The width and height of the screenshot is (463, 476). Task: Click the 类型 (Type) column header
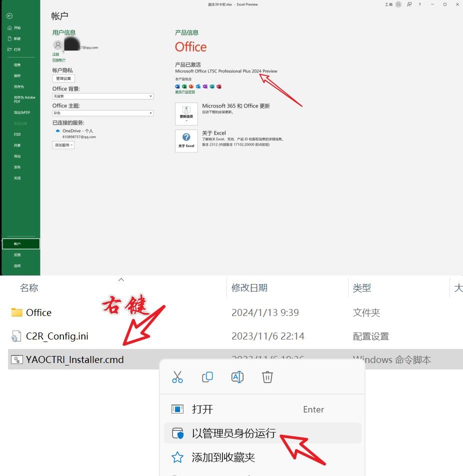[x=362, y=287]
